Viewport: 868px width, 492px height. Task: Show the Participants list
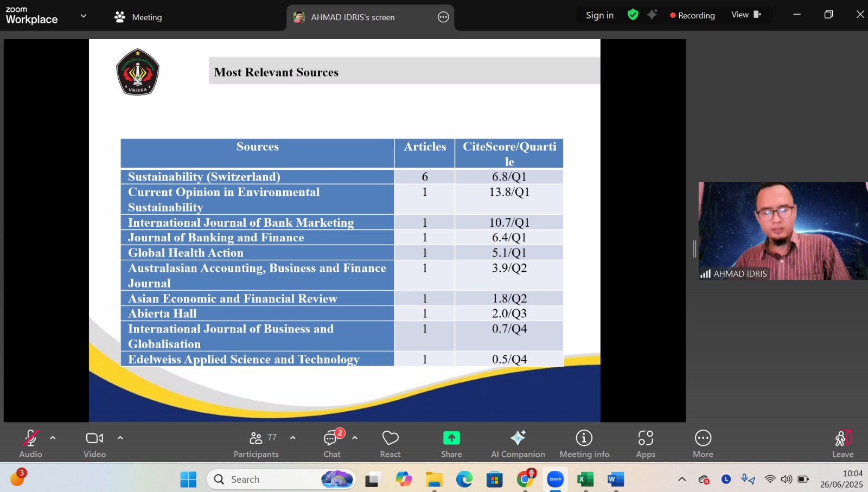(x=256, y=444)
